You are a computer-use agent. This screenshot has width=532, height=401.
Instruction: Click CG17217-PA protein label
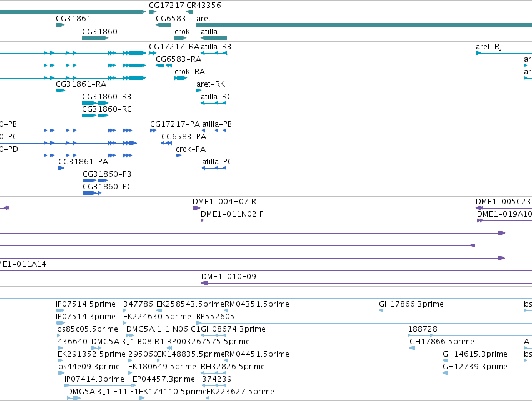[x=175, y=124]
